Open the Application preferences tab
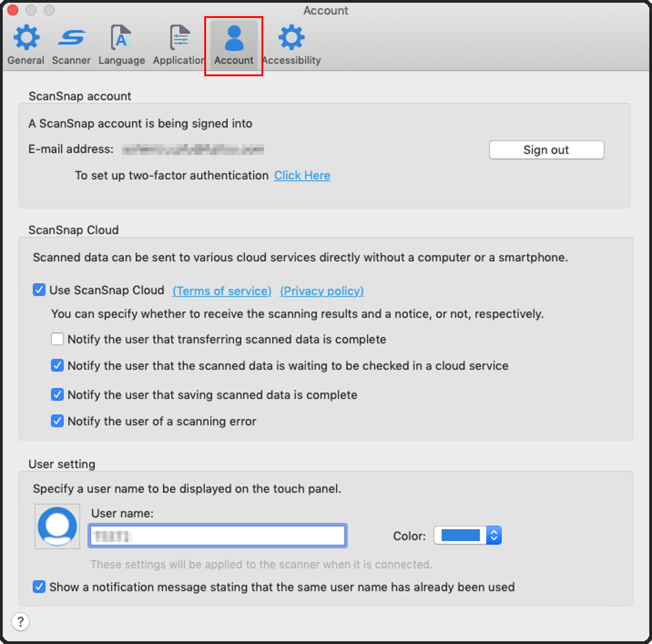Viewport: 652px width, 644px height. pos(179,44)
